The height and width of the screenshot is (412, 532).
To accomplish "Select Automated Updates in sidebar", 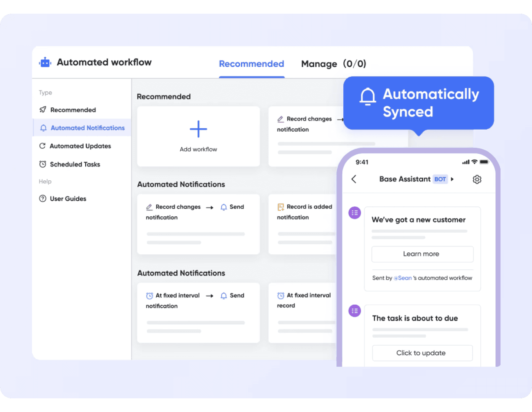I will [80, 146].
